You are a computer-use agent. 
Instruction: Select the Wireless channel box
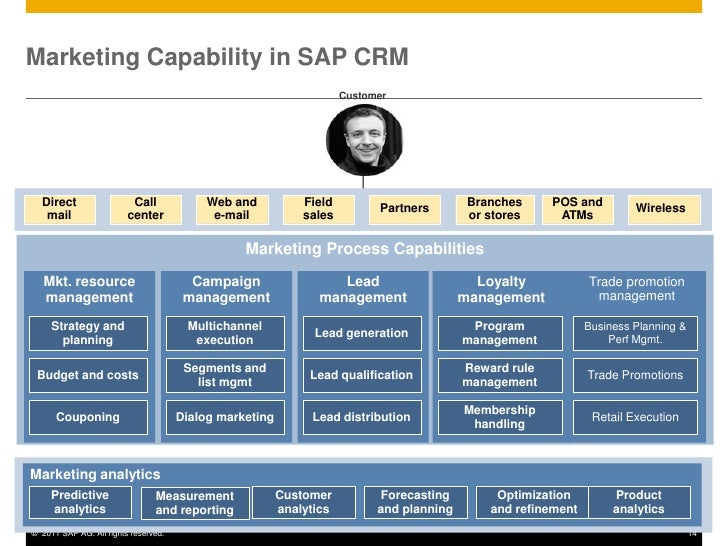664,209
